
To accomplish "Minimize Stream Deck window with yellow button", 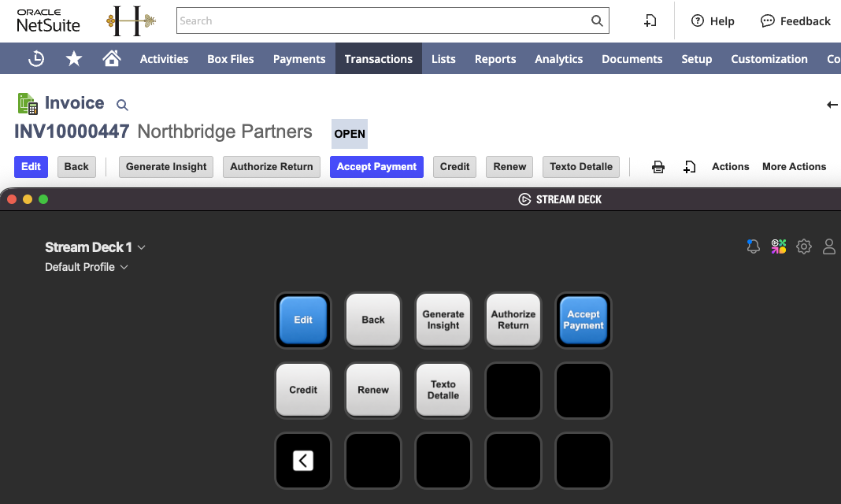I will click(x=28, y=199).
